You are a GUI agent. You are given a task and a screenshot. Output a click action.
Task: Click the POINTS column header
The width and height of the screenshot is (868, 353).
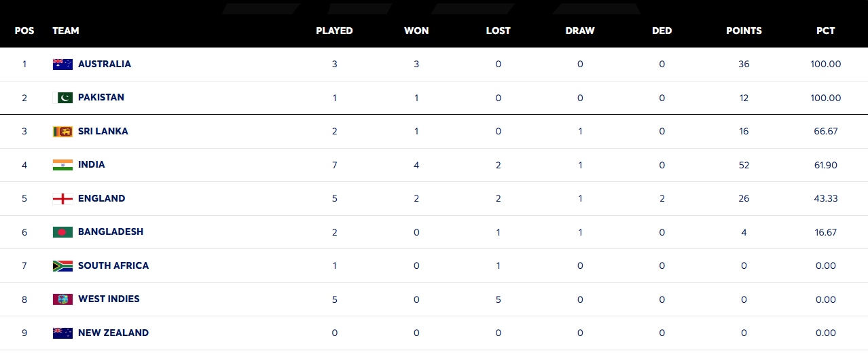point(744,31)
